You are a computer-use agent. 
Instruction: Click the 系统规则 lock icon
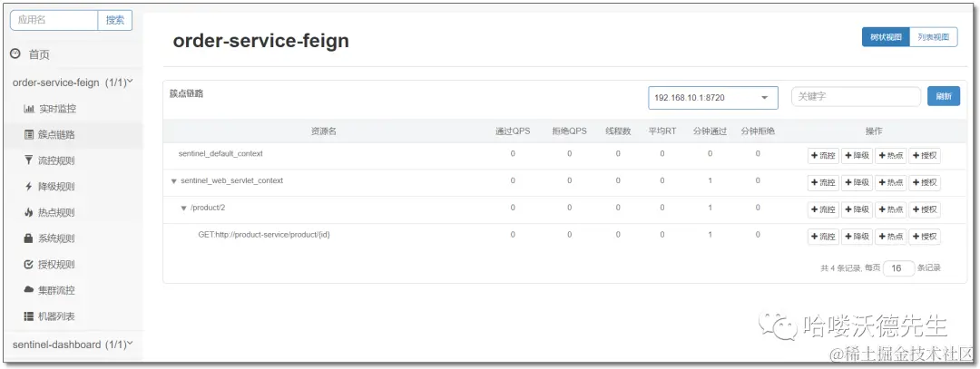point(29,238)
